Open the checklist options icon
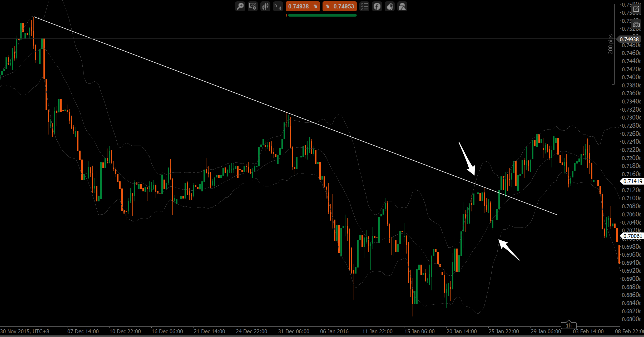The image size is (644, 337). point(364,6)
